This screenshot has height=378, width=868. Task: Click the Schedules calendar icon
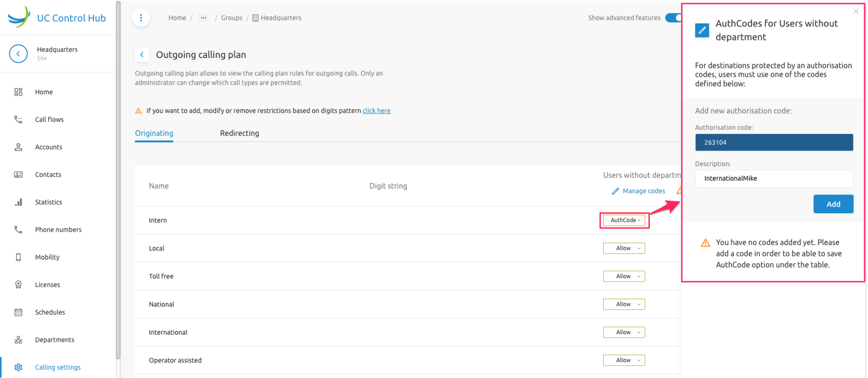(18, 312)
